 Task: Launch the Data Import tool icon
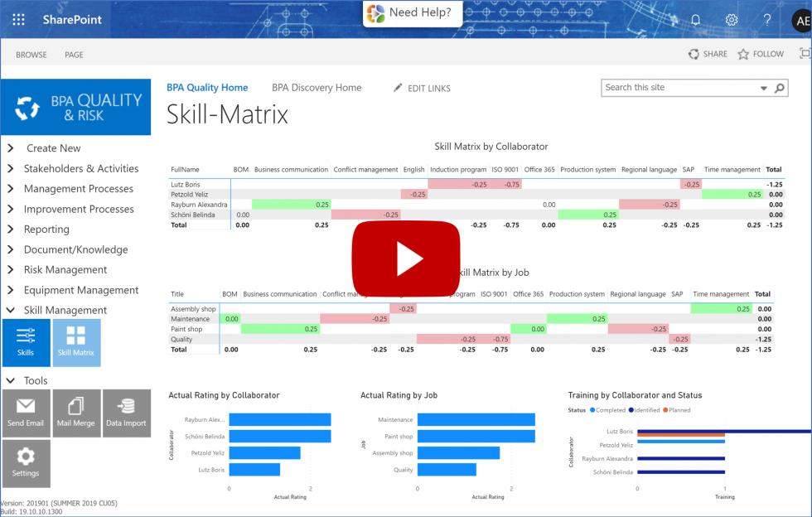tap(127, 413)
